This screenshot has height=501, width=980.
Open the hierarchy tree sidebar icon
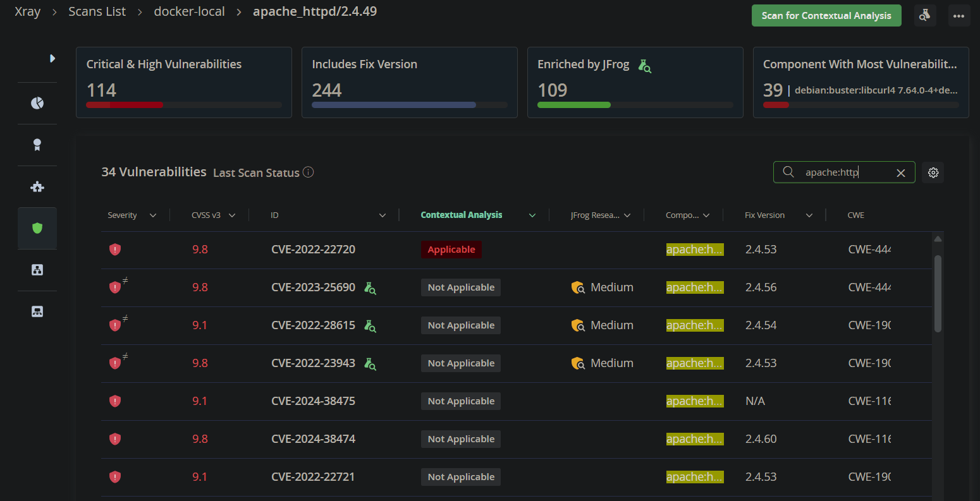37,270
